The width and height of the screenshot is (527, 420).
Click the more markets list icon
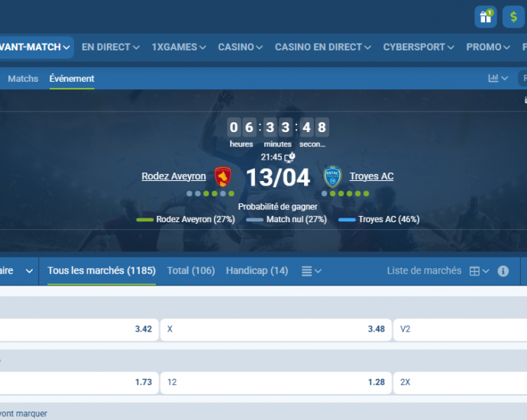[x=311, y=271]
